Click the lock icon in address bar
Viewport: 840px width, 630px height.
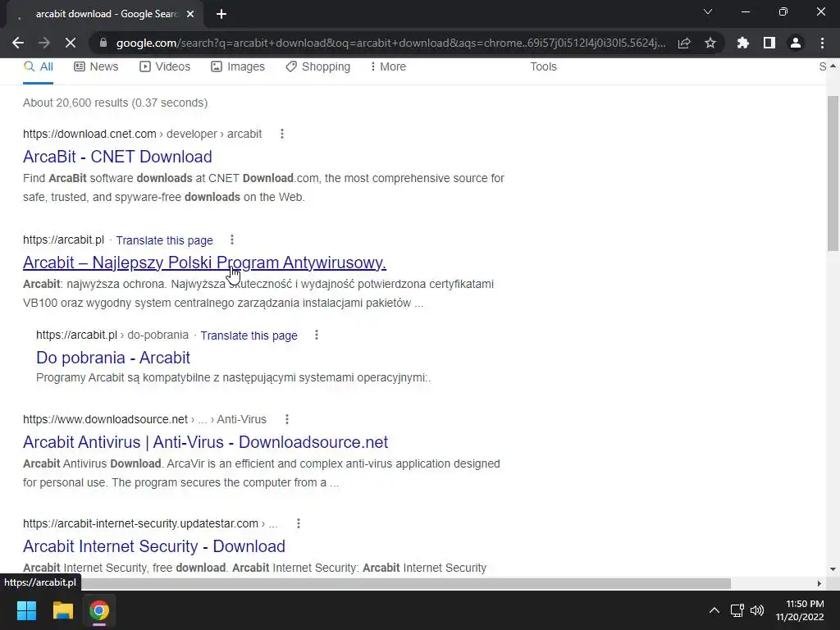click(103, 43)
